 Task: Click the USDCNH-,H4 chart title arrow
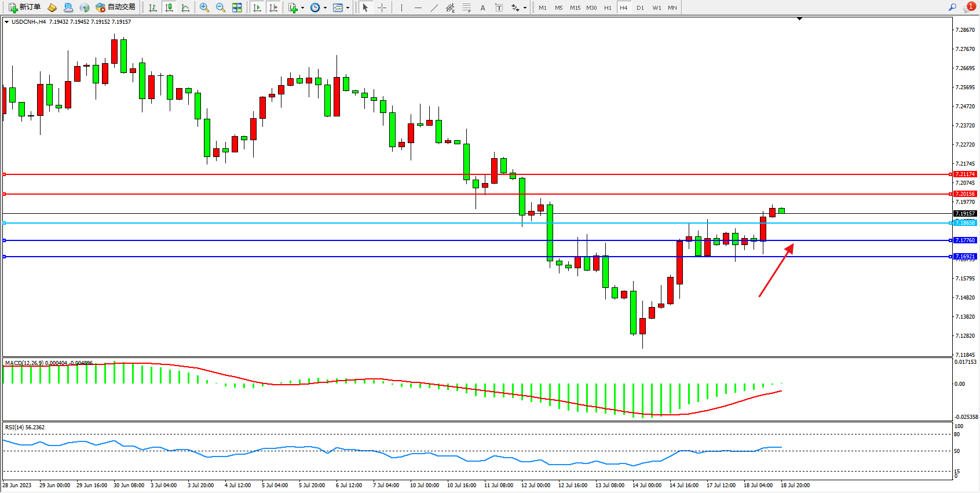coord(6,22)
